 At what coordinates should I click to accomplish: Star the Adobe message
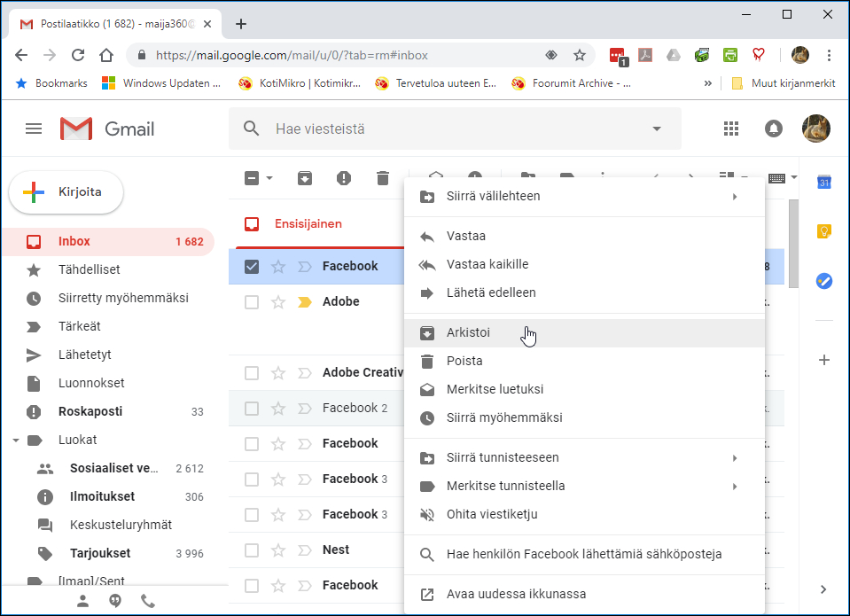[x=277, y=301]
